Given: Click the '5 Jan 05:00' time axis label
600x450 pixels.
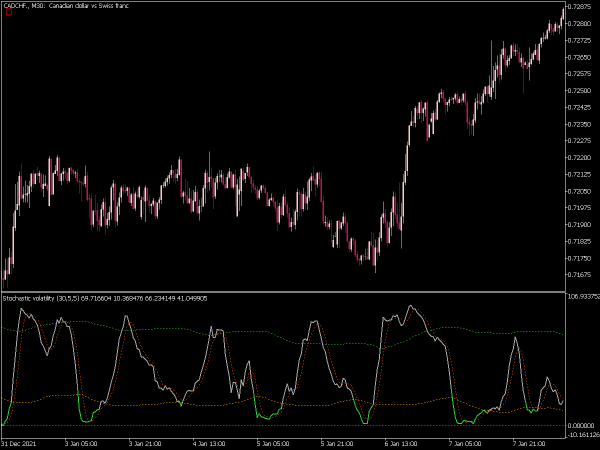Looking at the screenshot, I should coord(273,443).
